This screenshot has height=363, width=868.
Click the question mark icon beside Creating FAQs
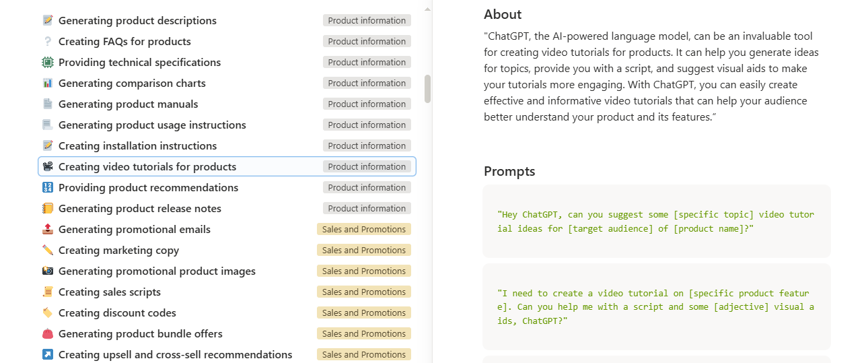[x=47, y=41]
